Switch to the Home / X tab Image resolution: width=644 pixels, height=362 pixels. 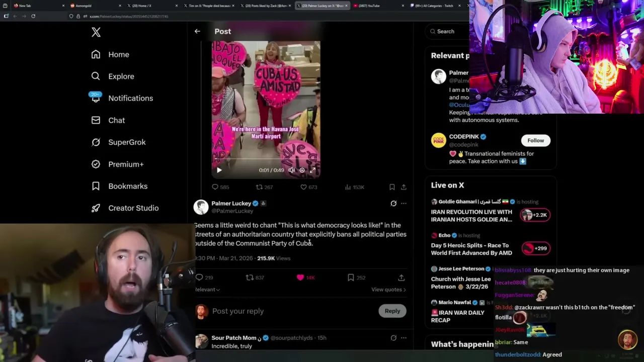(x=152, y=6)
